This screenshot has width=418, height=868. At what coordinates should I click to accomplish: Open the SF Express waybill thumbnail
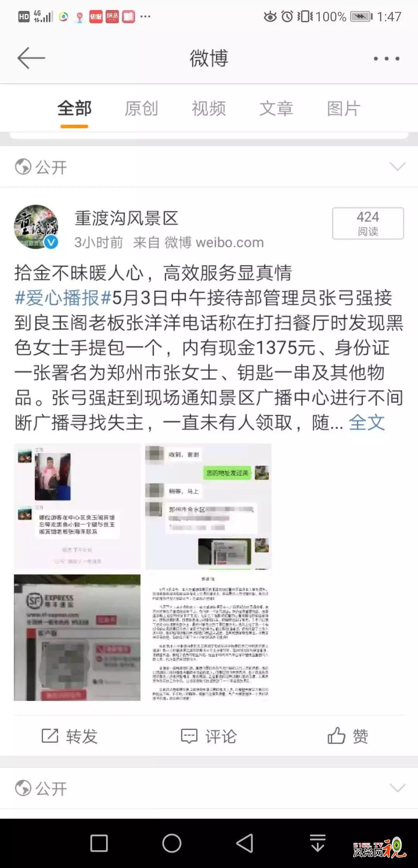tap(77, 637)
